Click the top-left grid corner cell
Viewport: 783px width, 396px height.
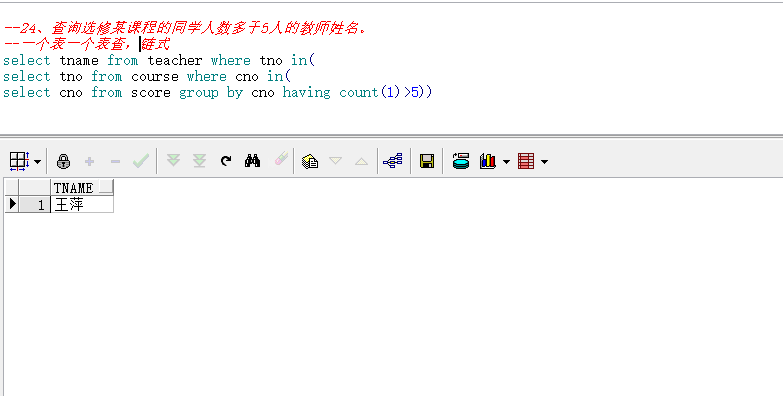tap(12, 188)
